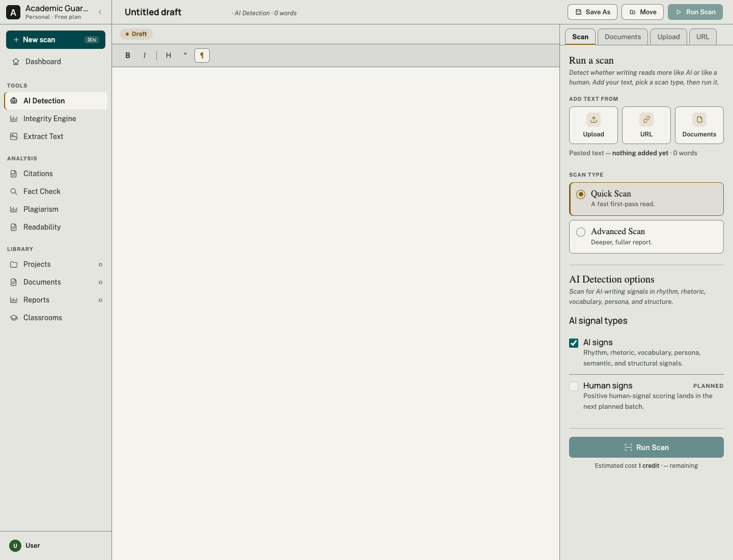
Task: Select the Quick Scan radio button
Action: tap(581, 194)
